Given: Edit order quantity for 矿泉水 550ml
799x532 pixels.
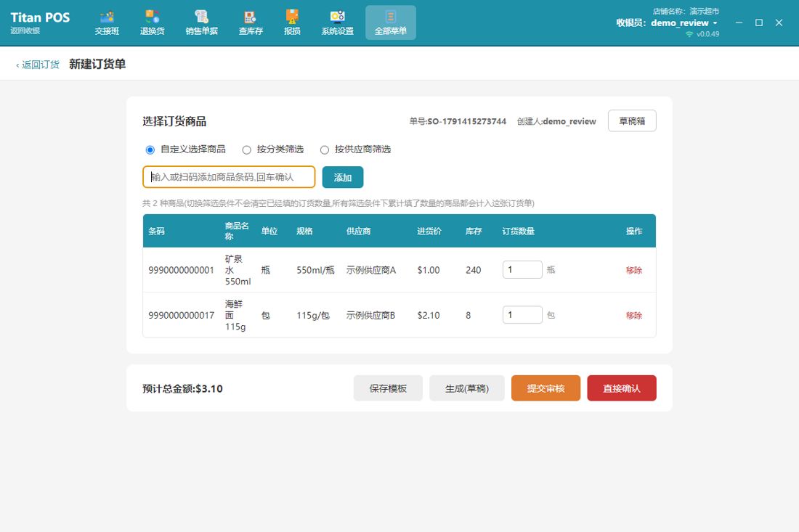Looking at the screenshot, I should (x=522, y=270).
